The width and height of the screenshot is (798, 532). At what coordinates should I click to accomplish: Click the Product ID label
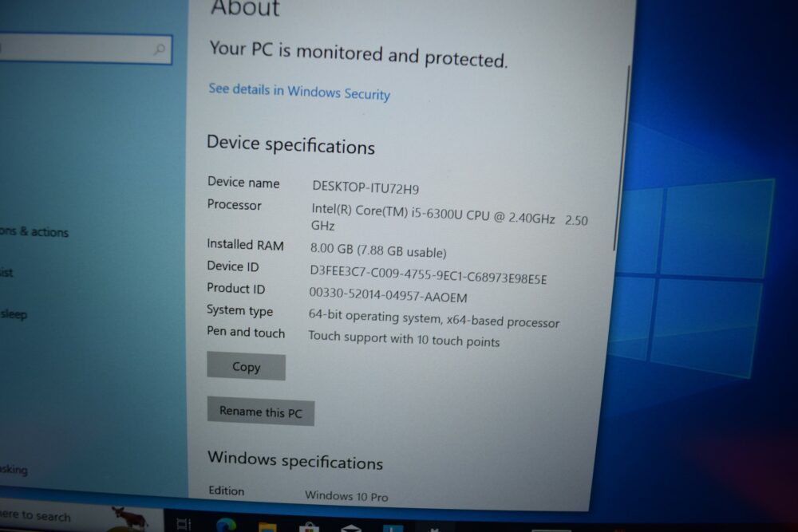[x=235, y=289]
